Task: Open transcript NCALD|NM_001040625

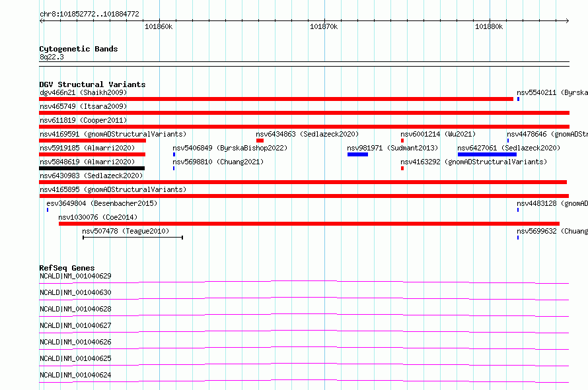Action: [75, 358]
